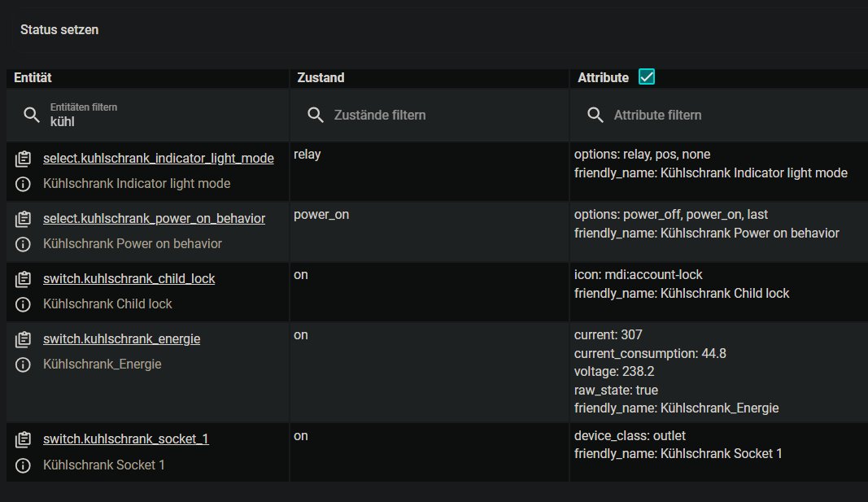Show info for Kühlschrank_Energie entity
Image resolution: width=868 pixels, height=502 pixels.
point(24,364)
